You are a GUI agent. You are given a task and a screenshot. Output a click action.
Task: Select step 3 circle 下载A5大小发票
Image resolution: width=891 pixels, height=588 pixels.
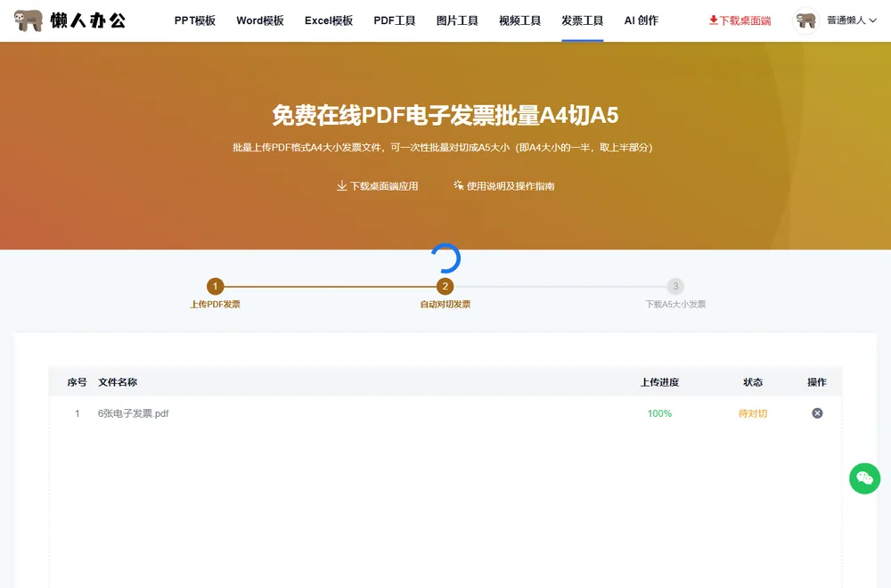pos(675,286)
